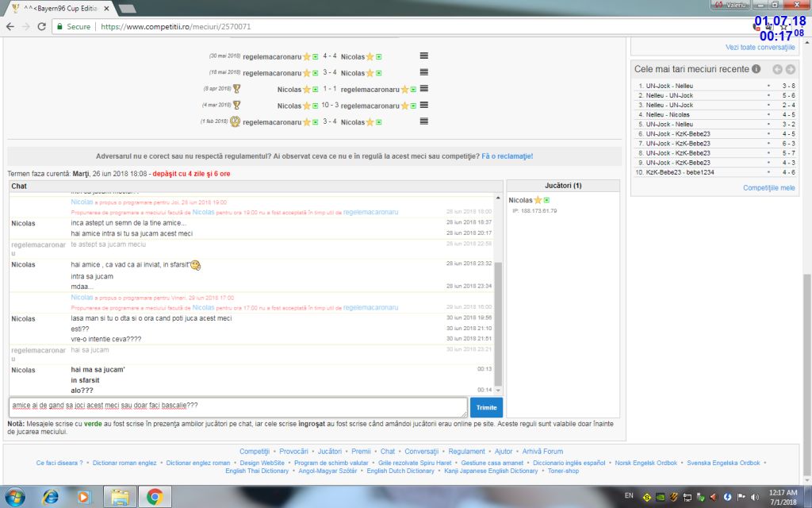Viewport: 812px width, 508px height.
Task: Click the Windows Start button
Action: coord(14,497)
